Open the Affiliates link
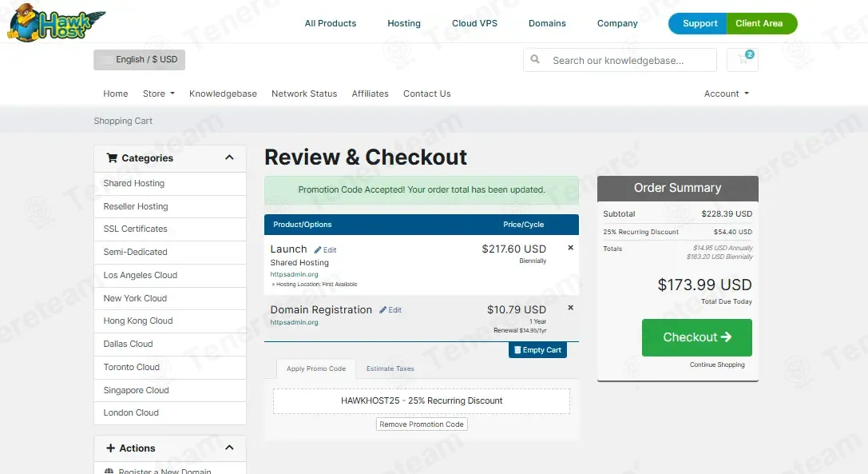The height and width of the screenshot is (474, 868). click(371, 94)
